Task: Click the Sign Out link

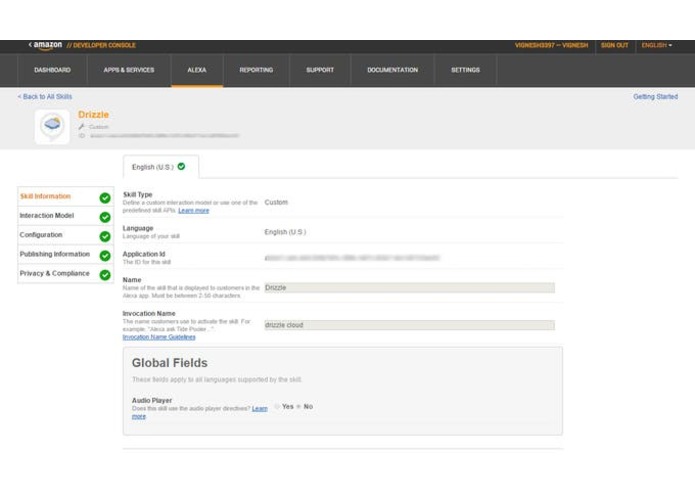Action: click(614, 45)
